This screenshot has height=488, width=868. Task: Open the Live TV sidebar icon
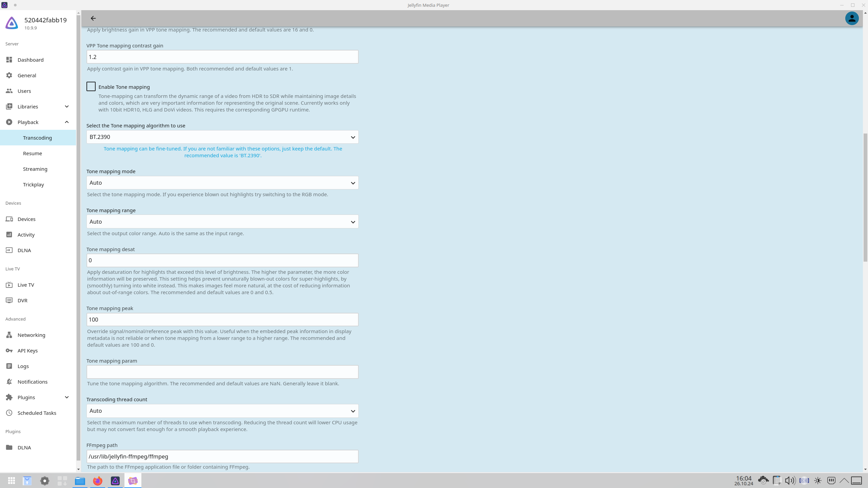pyautogui.click(x=9, y=285)
